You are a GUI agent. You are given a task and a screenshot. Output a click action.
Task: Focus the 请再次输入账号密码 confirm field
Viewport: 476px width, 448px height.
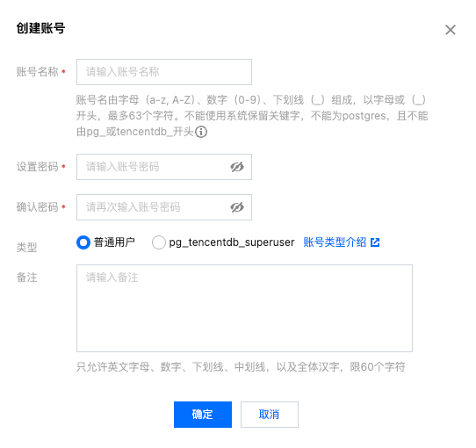pos(164,207)
